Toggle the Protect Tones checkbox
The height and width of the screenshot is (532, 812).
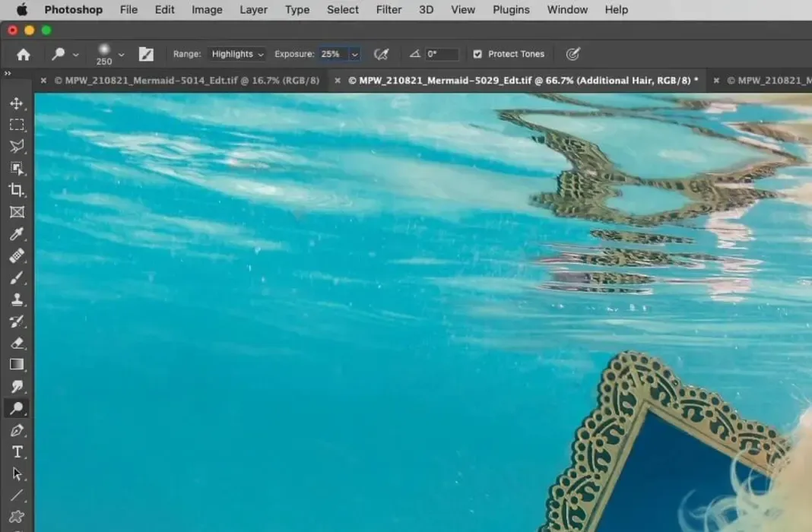coord(477,55)
